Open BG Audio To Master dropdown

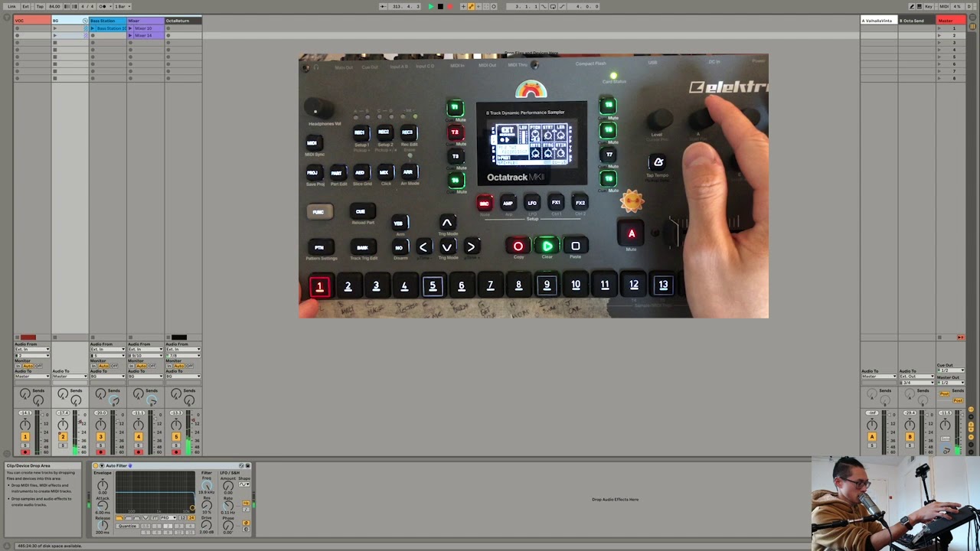[70, 377]
